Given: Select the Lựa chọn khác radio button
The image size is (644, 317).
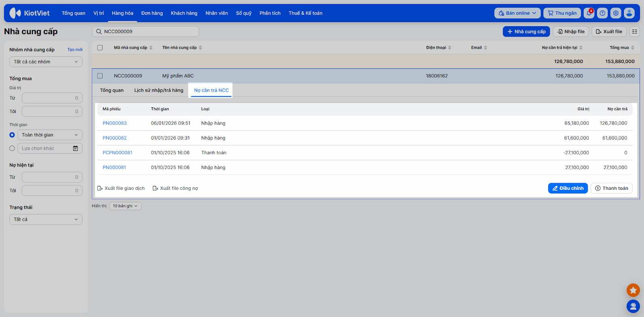Looking at the screenshot, I should (x=12, y=148).
